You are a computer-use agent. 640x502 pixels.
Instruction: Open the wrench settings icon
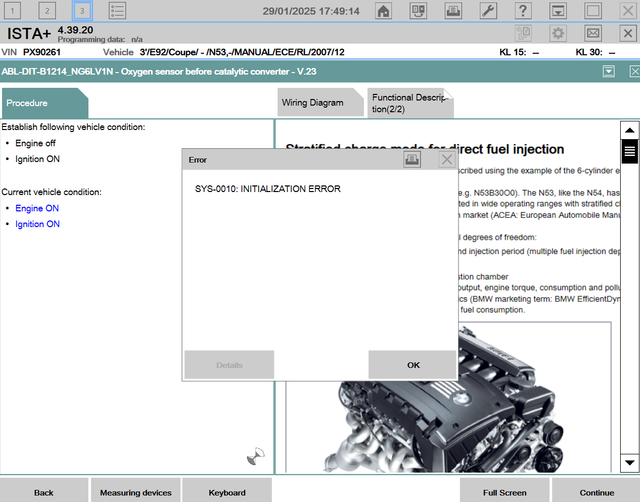tap(488, 11)
